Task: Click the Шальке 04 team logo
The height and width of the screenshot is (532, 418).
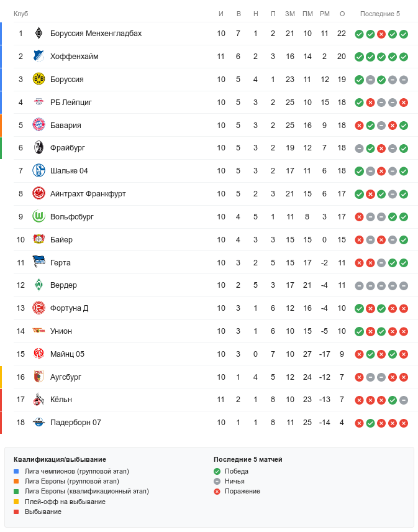Action: click(39, 171)
